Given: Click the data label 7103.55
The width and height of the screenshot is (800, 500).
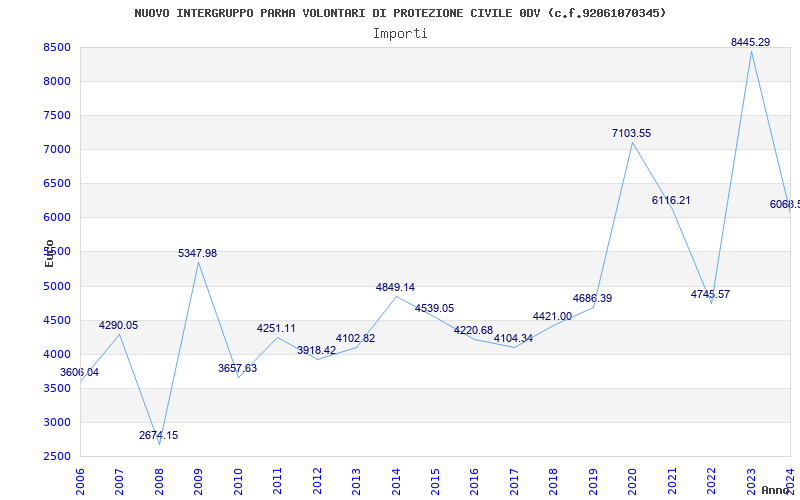Looking at the screenshot, I should point(632,133).
